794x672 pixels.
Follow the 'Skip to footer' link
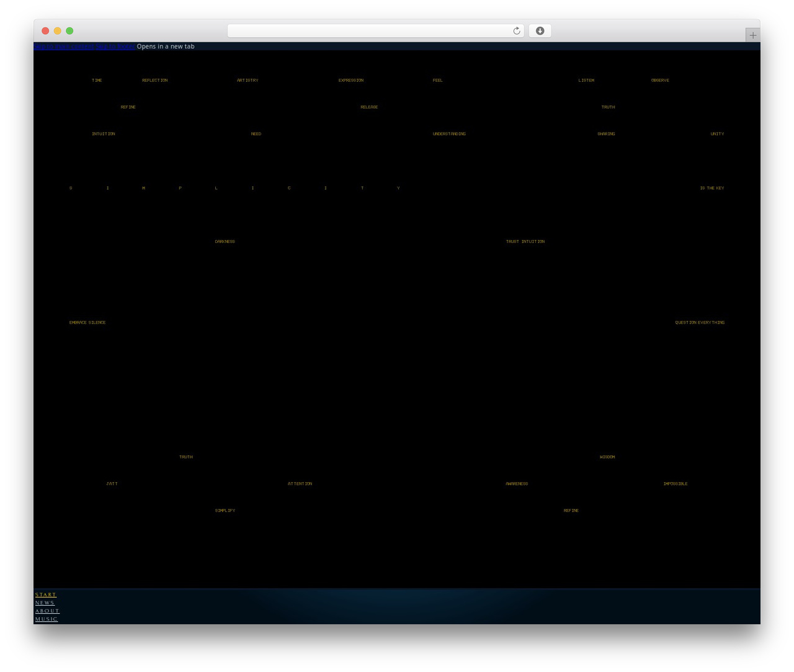coord(115,46)
